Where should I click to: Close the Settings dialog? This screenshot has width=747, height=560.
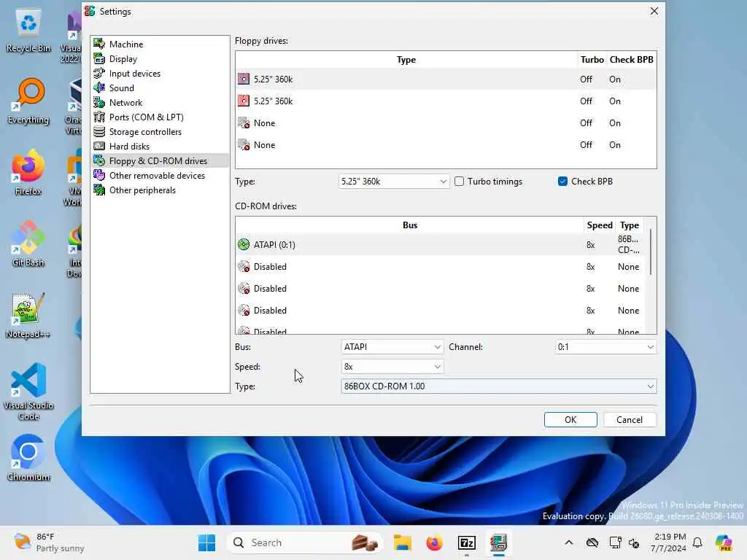[x=654, y=11]
